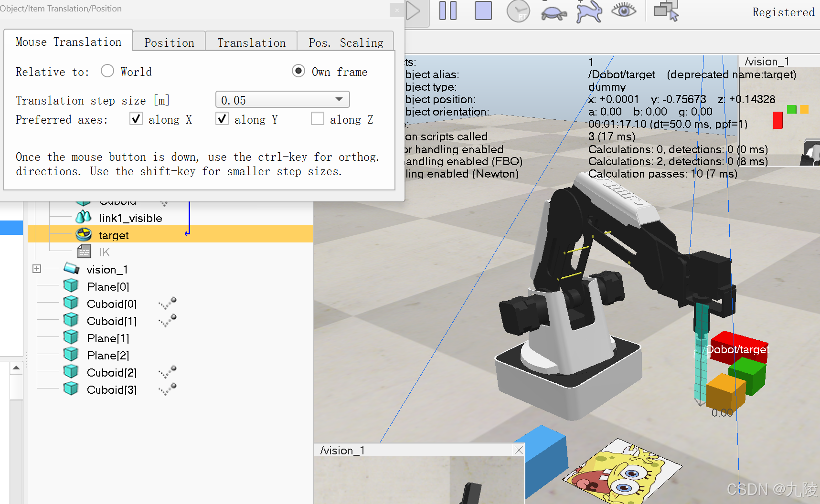820x504 pixels.
Task: Click scroll up arrow in left panel
Action: pos(16,367)
